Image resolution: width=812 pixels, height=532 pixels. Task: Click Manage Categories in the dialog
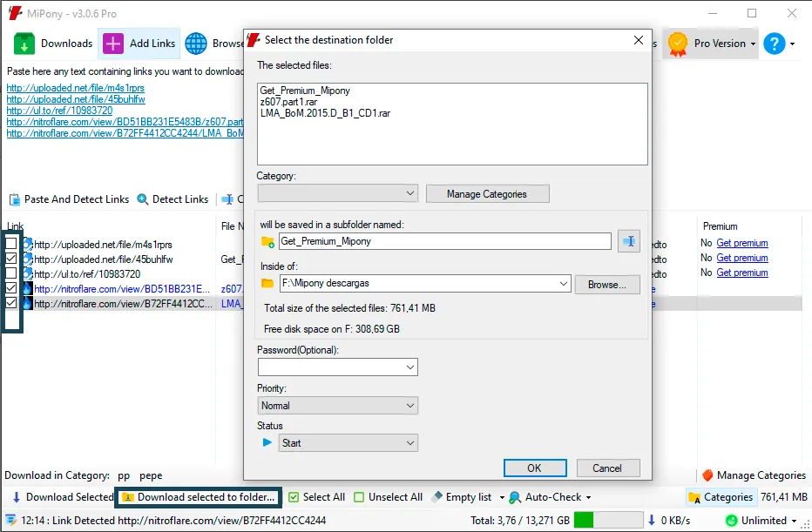click(x=487, y=194)
